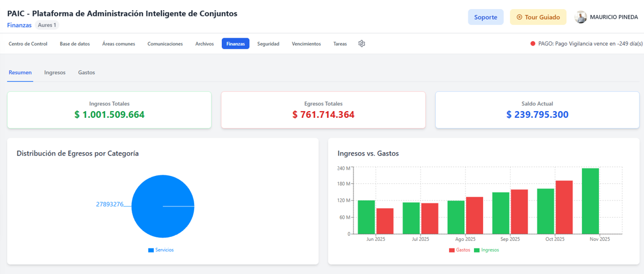This screenshot has height=274, width=644.
Task: Click the Gastos legend red square
Action: (452, 250)
